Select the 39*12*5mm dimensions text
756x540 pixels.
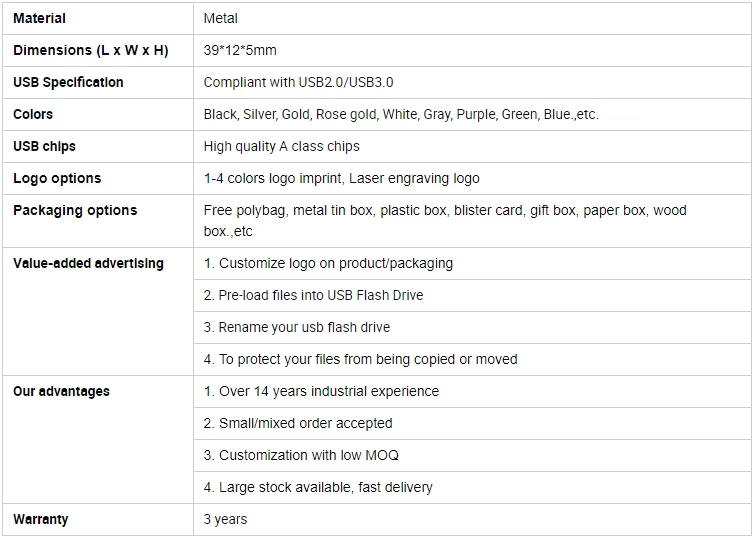click(x=240, y=50)
